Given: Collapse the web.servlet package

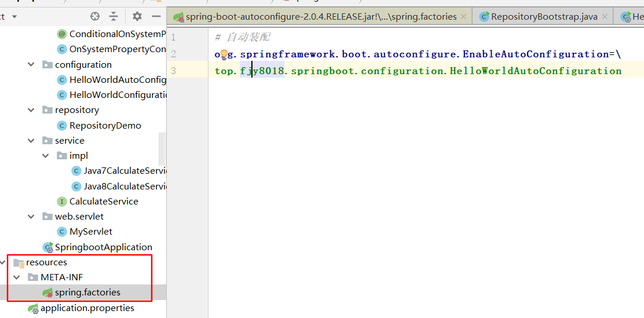Looking at the screenshot, I should point(31,217).
